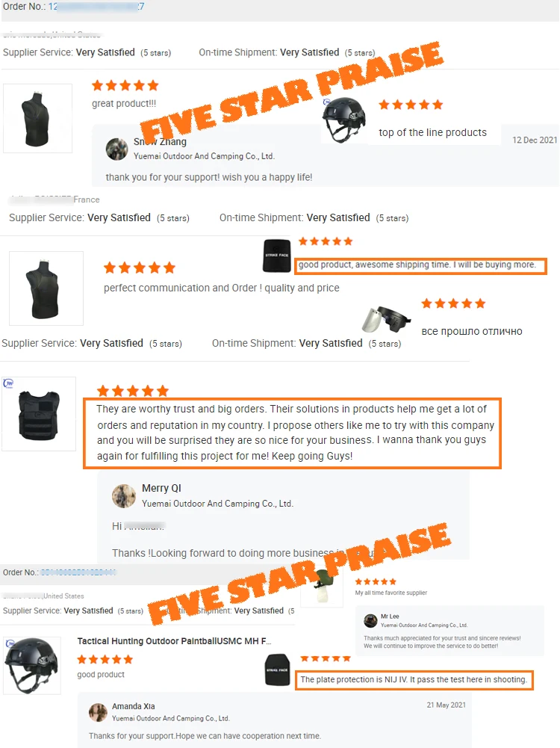The height and width of the screenshot is (748, 560).
Task: Click Snow Zhang's profile avatar
Action: pyautogui.click(x=116, y=149)
